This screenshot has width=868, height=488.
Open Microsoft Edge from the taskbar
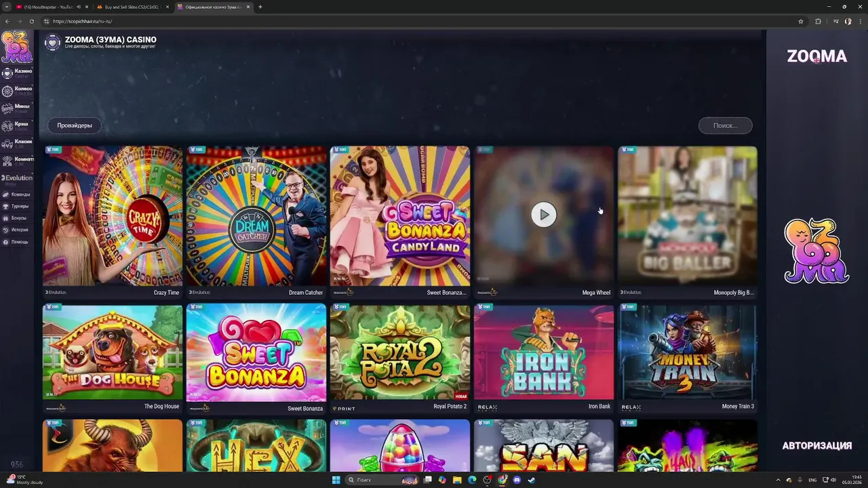pyautogui.click(x=473, y=480)
